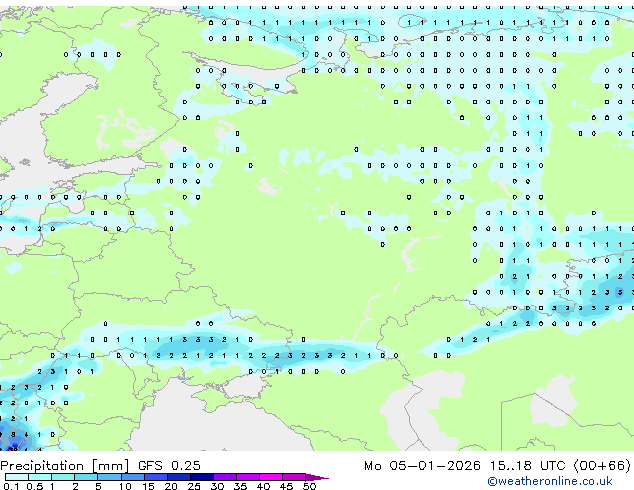Click the purple arrow tip past 50

(x=317, y=478)
